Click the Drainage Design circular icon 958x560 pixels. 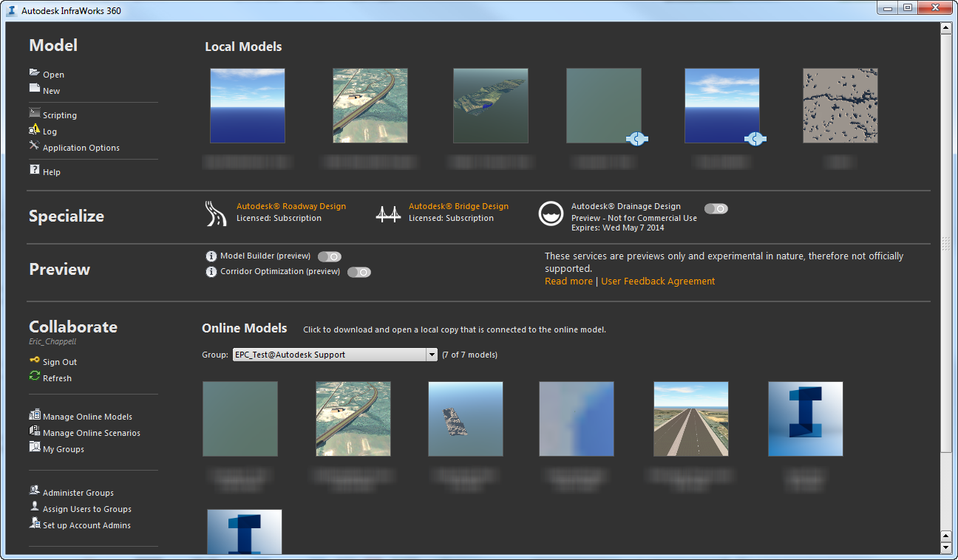[x=551, y=214]
